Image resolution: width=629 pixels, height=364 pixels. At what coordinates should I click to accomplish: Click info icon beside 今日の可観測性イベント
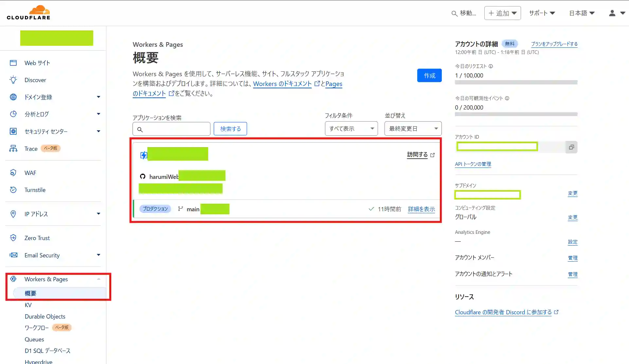(x=507, y=98)
